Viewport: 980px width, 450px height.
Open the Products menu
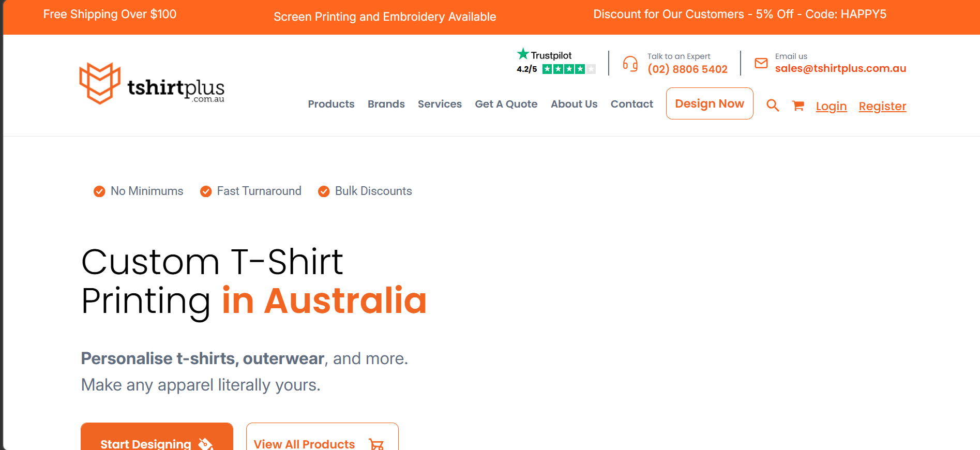tap(331, 104)
